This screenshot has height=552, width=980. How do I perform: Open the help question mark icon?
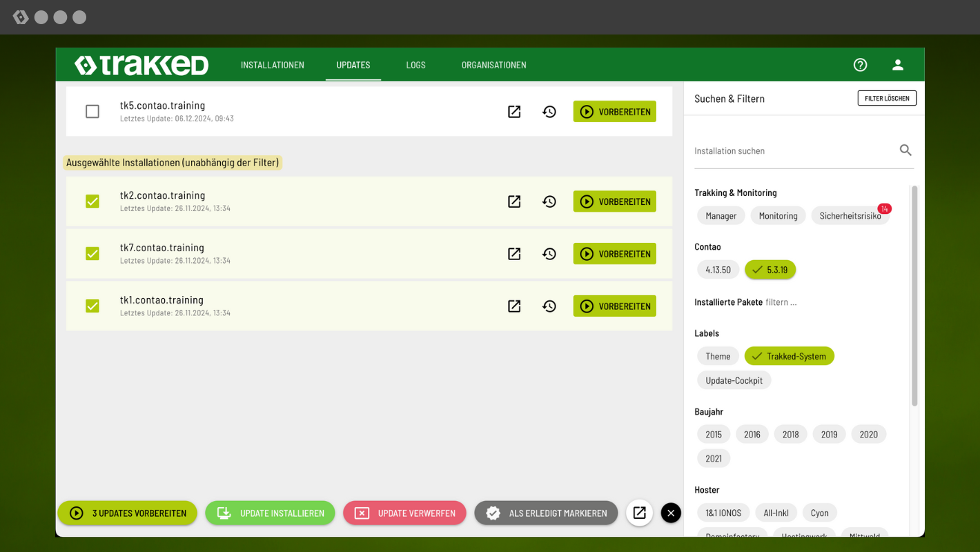pos(860,65)
